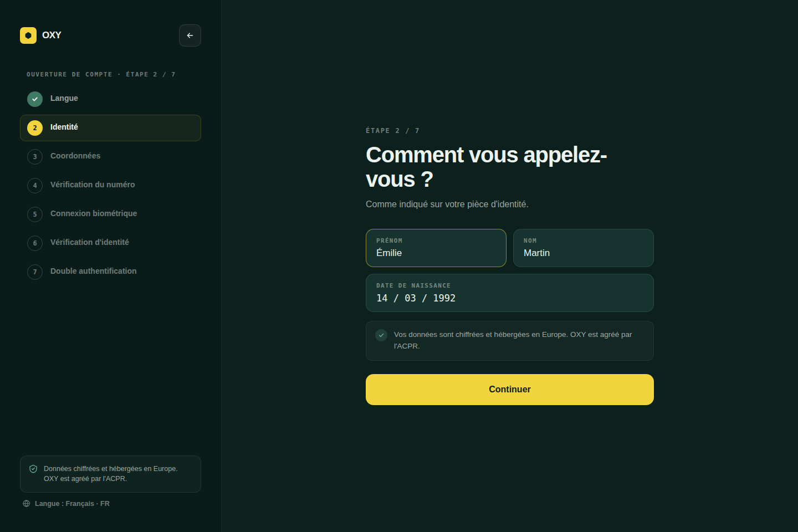Focus the Prénom field containing Émilie

436,248
